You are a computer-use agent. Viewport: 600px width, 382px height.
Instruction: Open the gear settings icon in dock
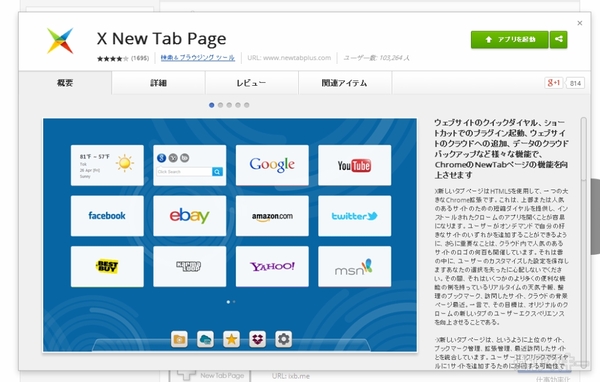[x=284, y=339]
